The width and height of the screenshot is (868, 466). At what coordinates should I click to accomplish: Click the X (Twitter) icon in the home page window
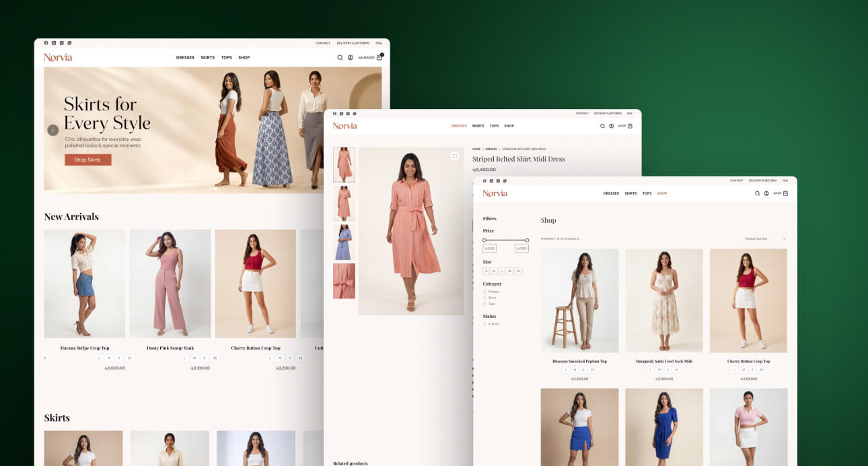coord(54,43)
